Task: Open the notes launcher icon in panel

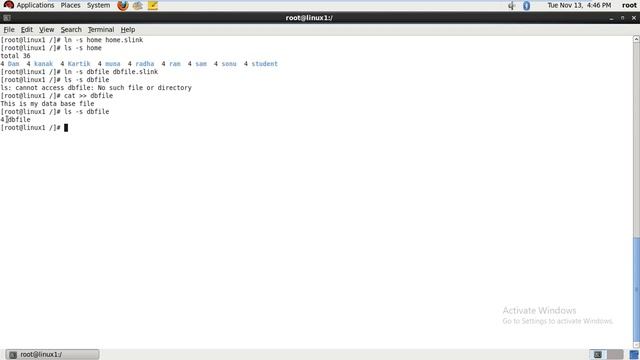Action: pos(153,5)
